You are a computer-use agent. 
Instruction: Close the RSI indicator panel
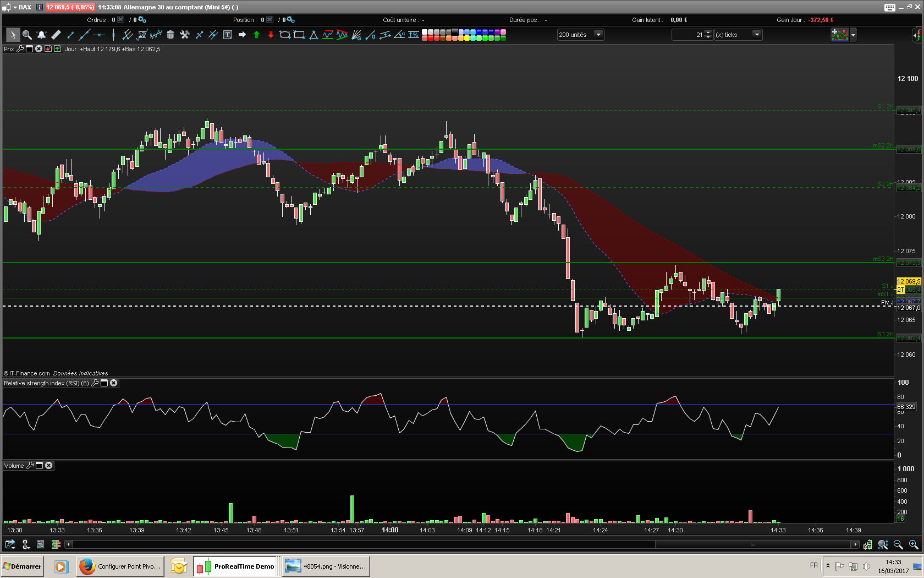(x=113, y=383)
